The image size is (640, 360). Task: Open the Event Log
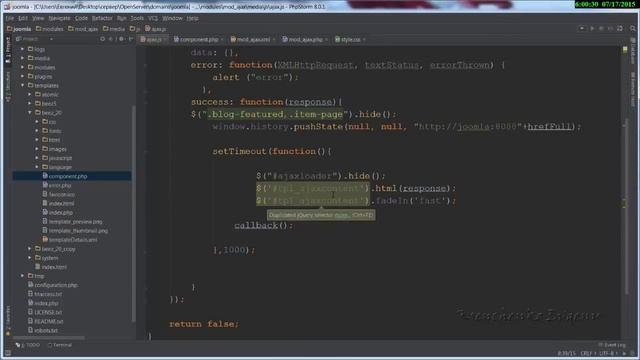click(x=612, y=345)
